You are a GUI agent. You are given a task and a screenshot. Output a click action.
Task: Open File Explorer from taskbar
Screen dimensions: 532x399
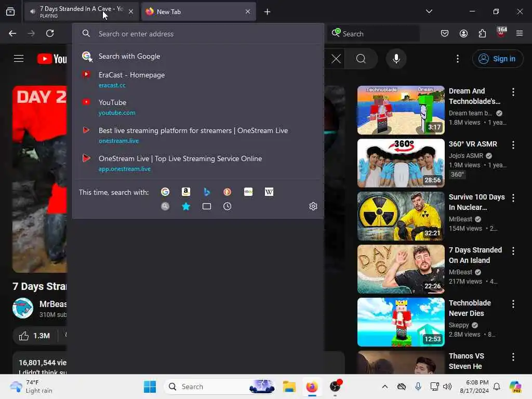289,387
